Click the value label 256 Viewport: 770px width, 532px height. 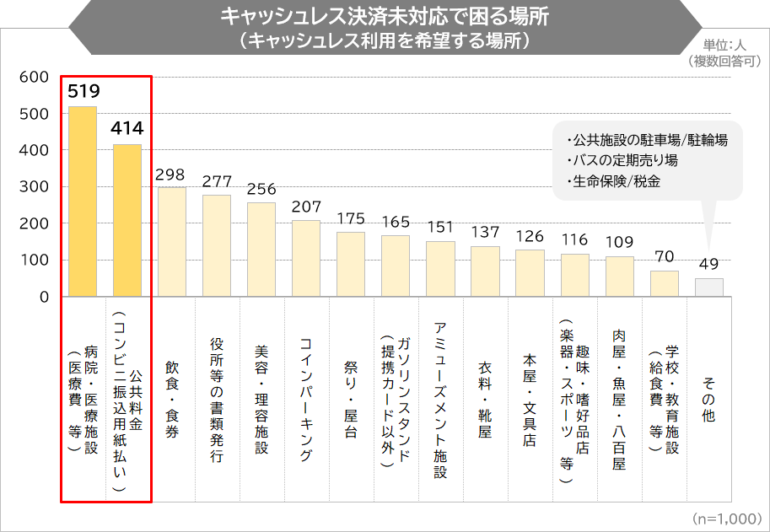[261, 190]
